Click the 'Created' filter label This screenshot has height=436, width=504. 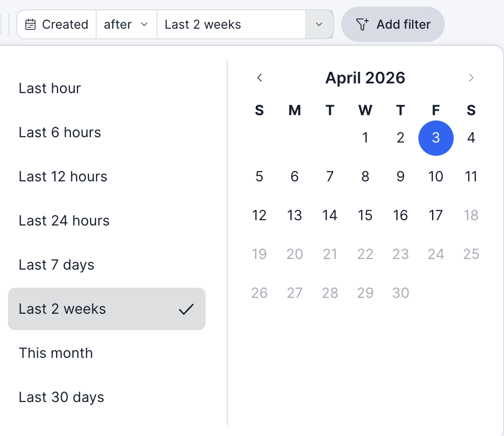(x=65, y=24)
